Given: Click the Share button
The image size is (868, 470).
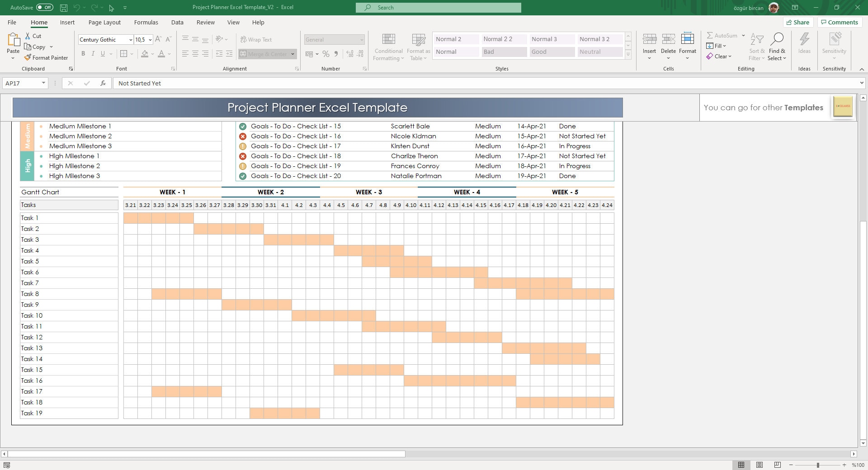Looking at the screenshot, I should 798,22.
